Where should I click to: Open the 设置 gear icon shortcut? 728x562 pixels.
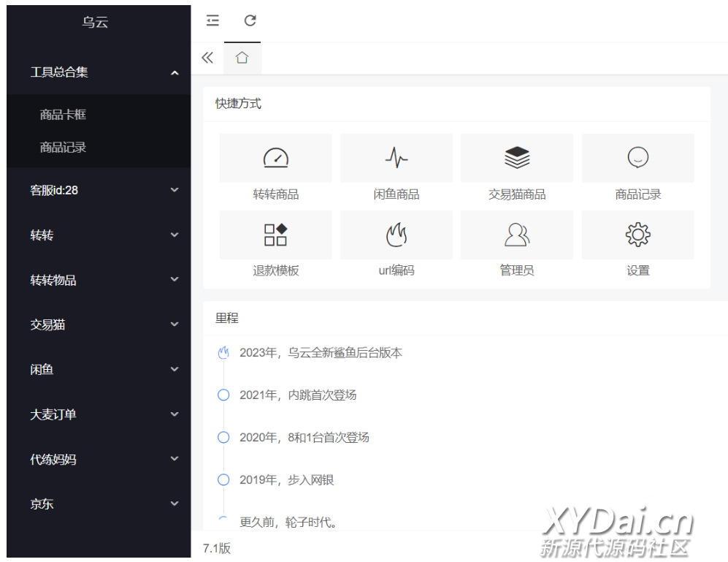point(637,235)
